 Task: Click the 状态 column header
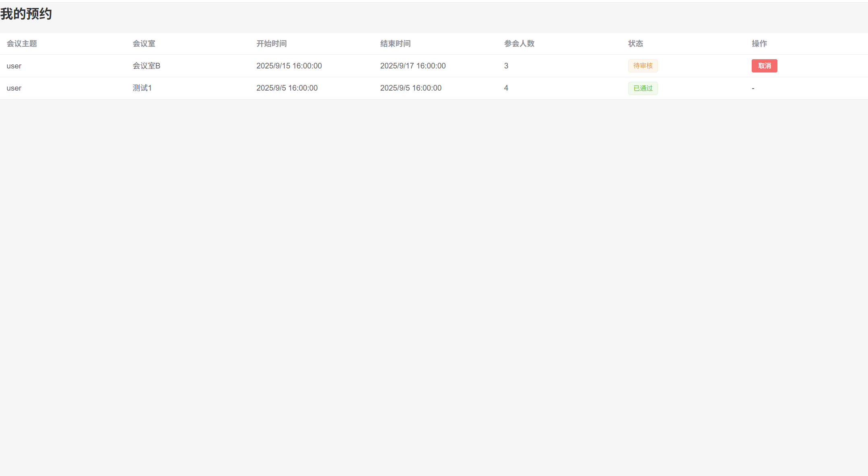pyautogui.click(x=635, y=43)
